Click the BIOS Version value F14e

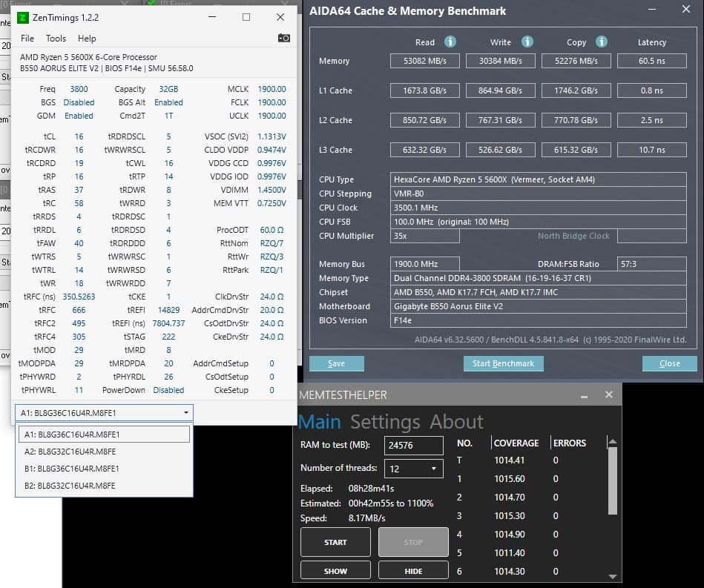(x=539, y=320)
